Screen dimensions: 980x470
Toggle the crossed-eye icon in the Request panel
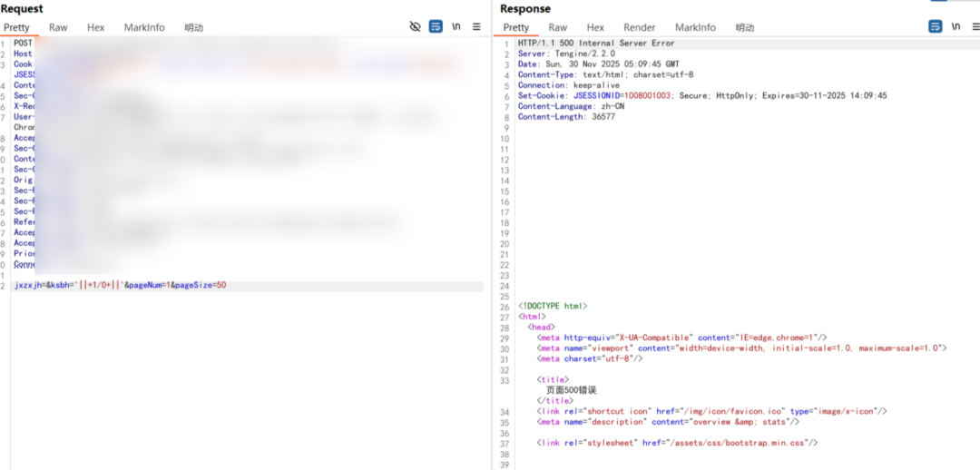point(415,27)
